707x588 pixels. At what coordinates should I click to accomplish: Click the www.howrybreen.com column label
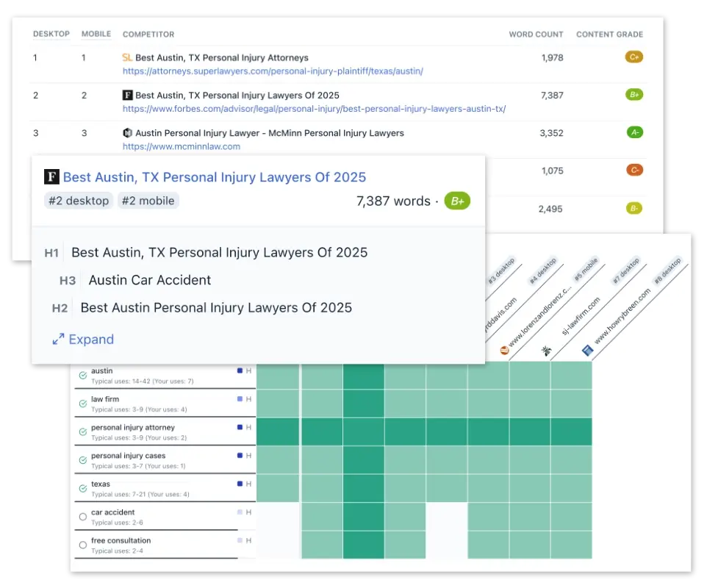point(622,317)
